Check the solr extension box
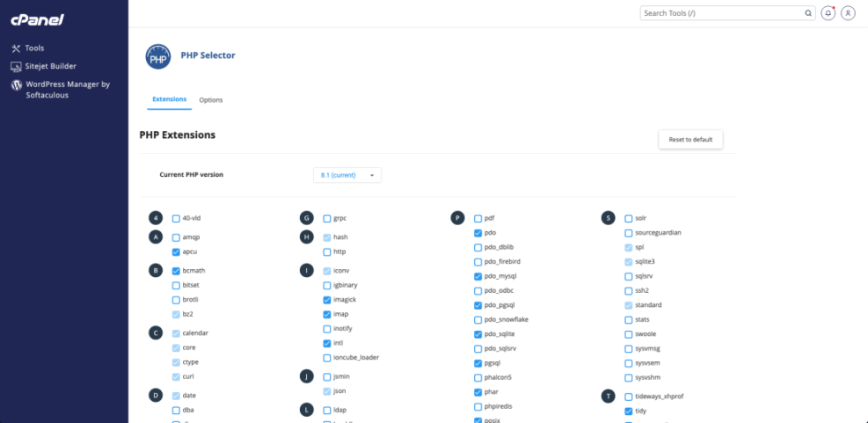The image size is (868, 423). [x=628, y=218]
